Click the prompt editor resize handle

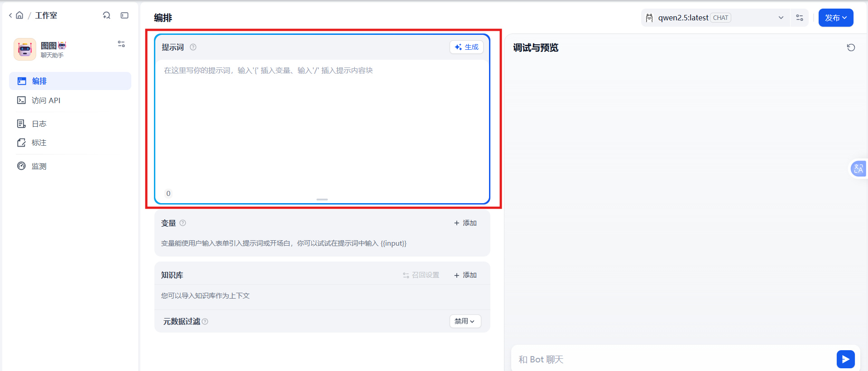(x=322, y=200)
